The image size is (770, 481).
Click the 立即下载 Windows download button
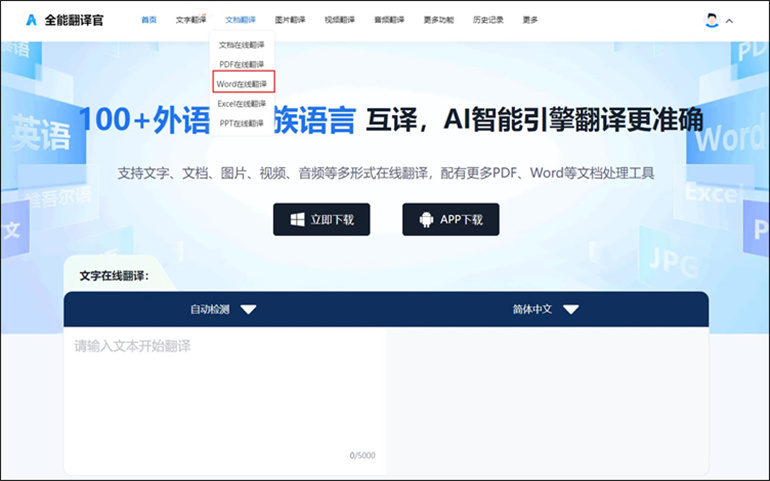pyautogui.click(x=322, y=220)
